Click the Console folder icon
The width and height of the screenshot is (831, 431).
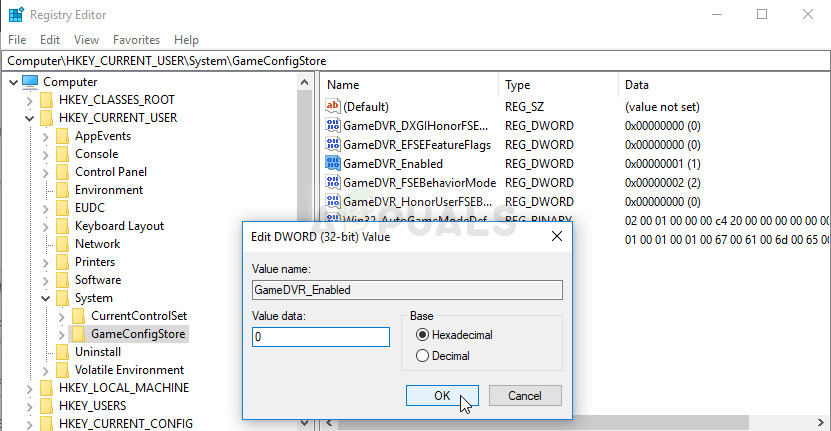point(63,154)
